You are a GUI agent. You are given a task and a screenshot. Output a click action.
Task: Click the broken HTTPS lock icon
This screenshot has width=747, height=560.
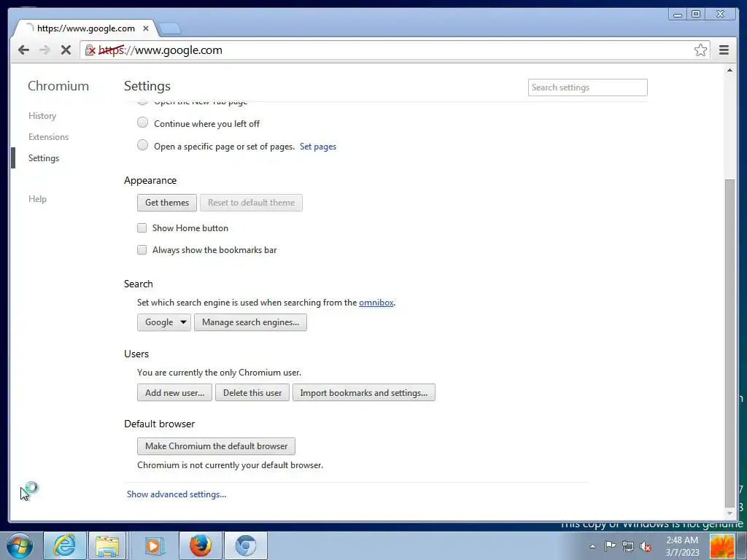coord(90,50)
